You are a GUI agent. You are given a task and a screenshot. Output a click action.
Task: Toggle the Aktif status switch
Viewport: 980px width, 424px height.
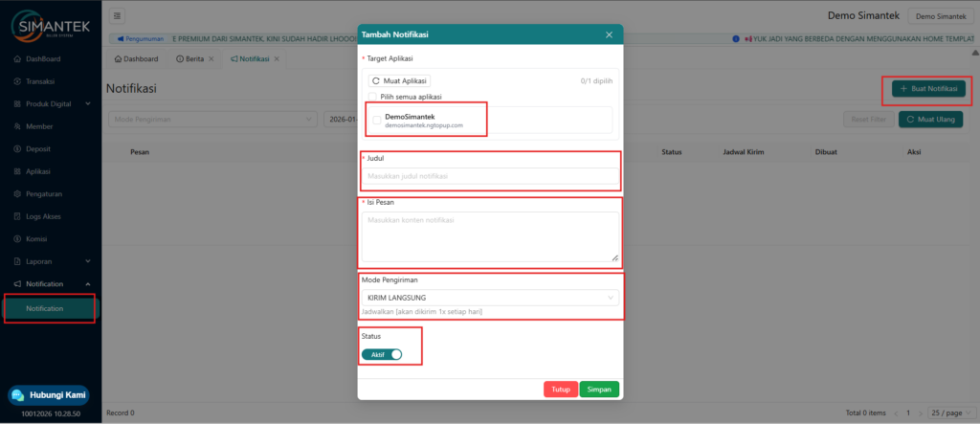click(x=382, y=354)
